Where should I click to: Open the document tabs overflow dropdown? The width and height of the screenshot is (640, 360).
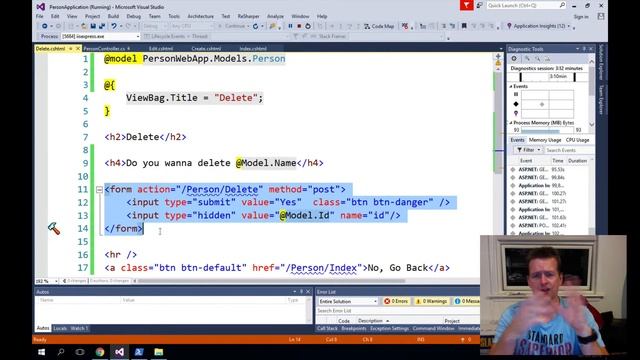click(501, 49)
